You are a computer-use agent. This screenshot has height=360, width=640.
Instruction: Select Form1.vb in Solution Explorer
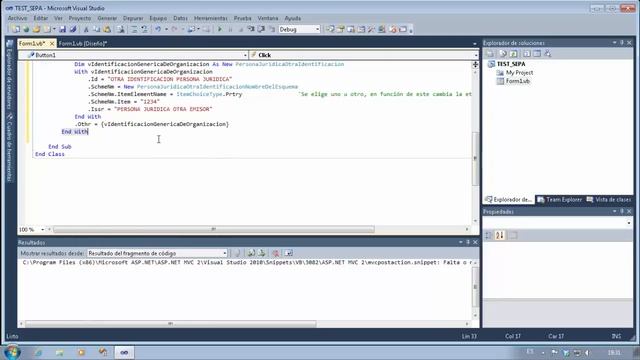[518, 81]
